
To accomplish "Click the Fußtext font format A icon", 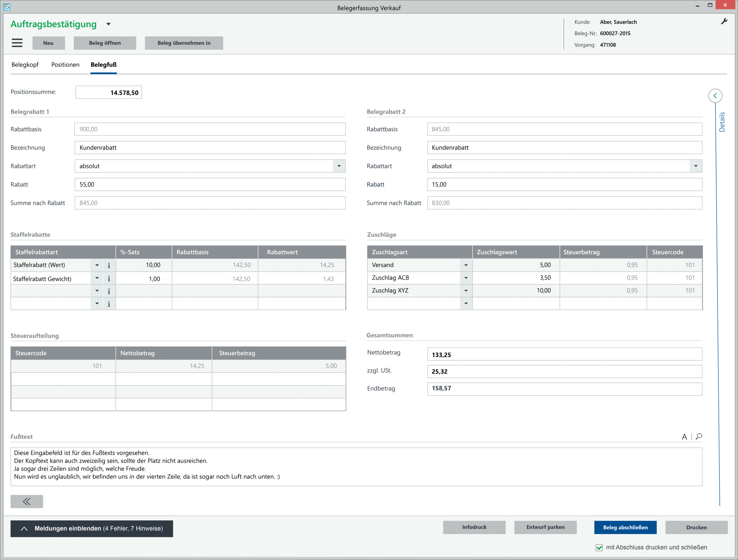I will pyautogui.click(x=684, y=437).
